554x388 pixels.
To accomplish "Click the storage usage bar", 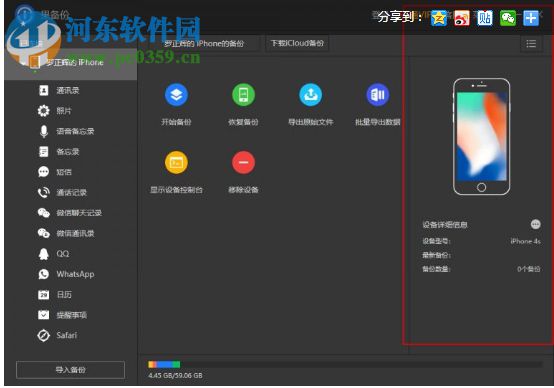I will tap(345, 364).
